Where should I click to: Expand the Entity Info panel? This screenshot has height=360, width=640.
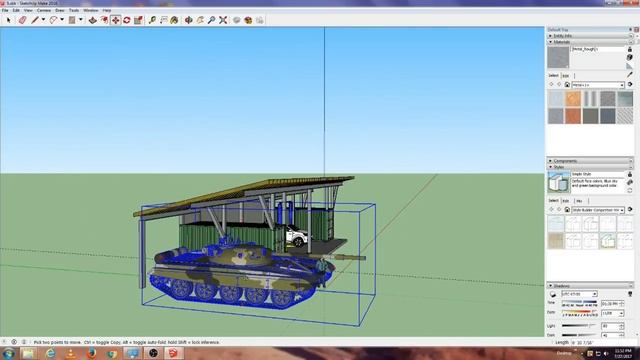click(590, 36)
